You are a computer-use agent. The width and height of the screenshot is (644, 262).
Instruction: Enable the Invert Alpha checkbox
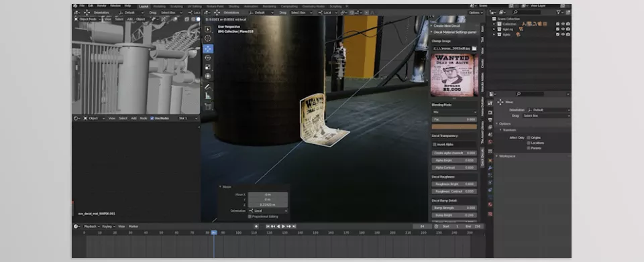click(435, 144)
